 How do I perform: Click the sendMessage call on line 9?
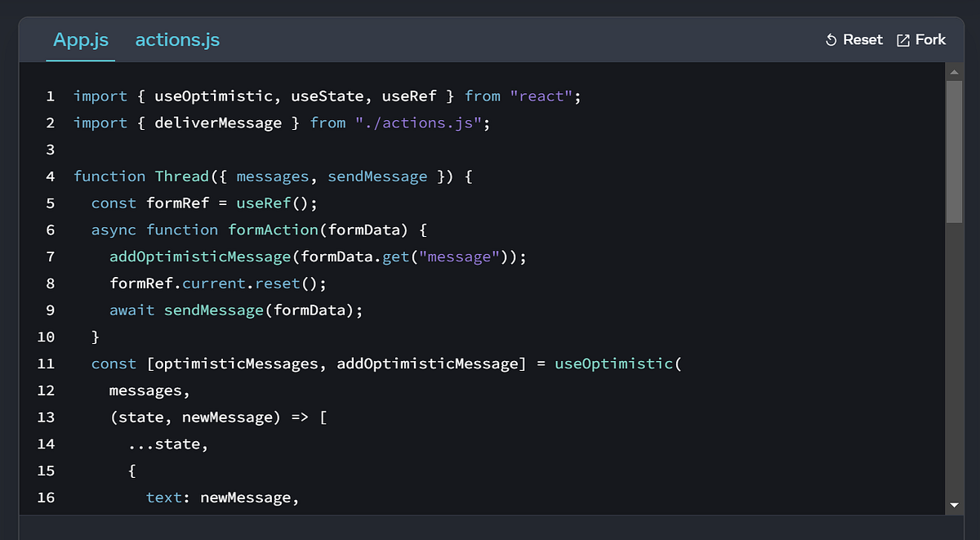tap(212, 310)
